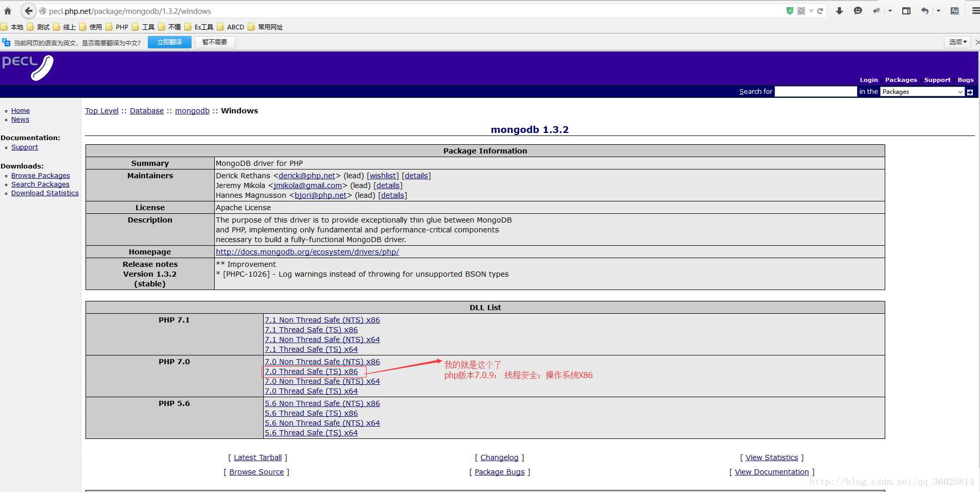980x492 pixels.
Task: Submit search with the arrow button
Action: click(970, 92)
